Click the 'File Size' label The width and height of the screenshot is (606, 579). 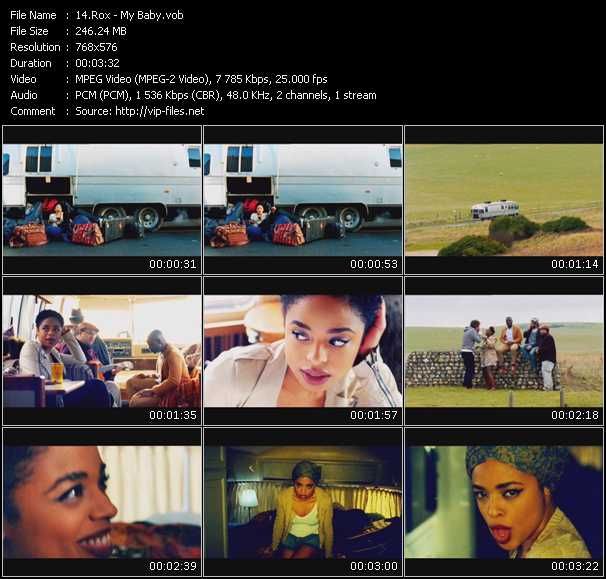[x=29, y=31]
